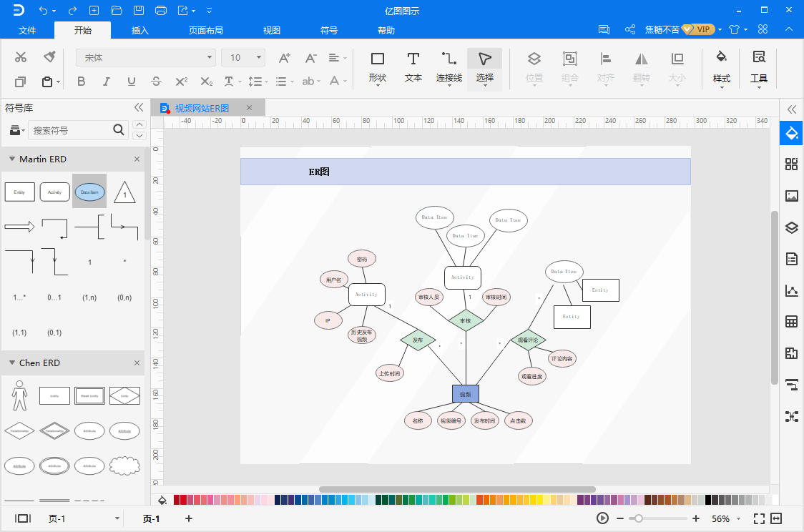Viewport: 804px width, 532px height.
Task: Open the Layers panel in right sidebar
Action: [x=791, y=227]
